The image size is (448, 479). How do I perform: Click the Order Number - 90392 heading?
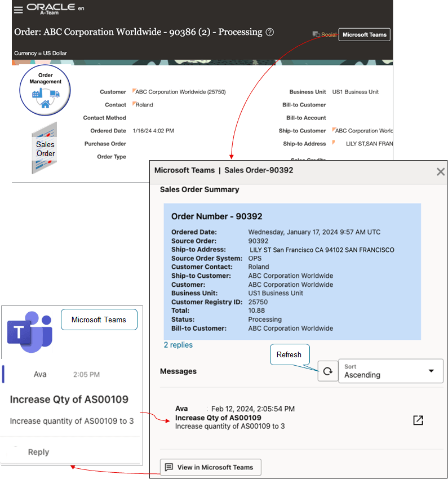(216, 216)
